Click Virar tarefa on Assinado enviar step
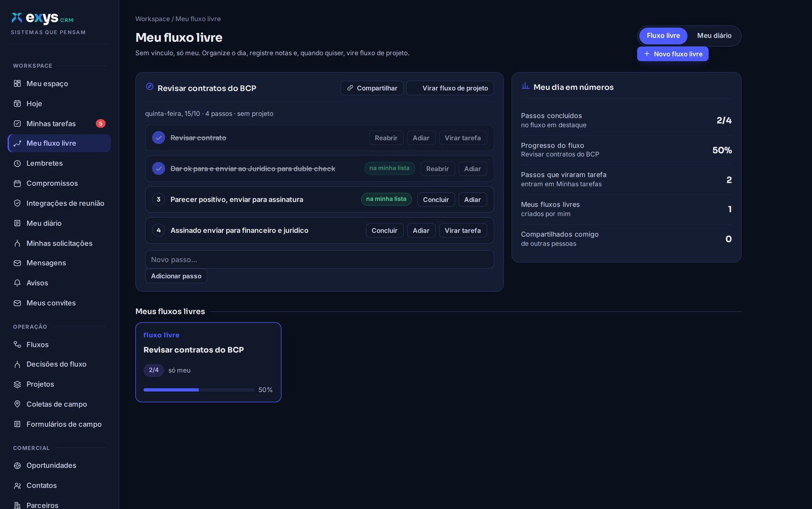Image resolution: width=812 pixels, height=509 pixels. pos(462,230)
